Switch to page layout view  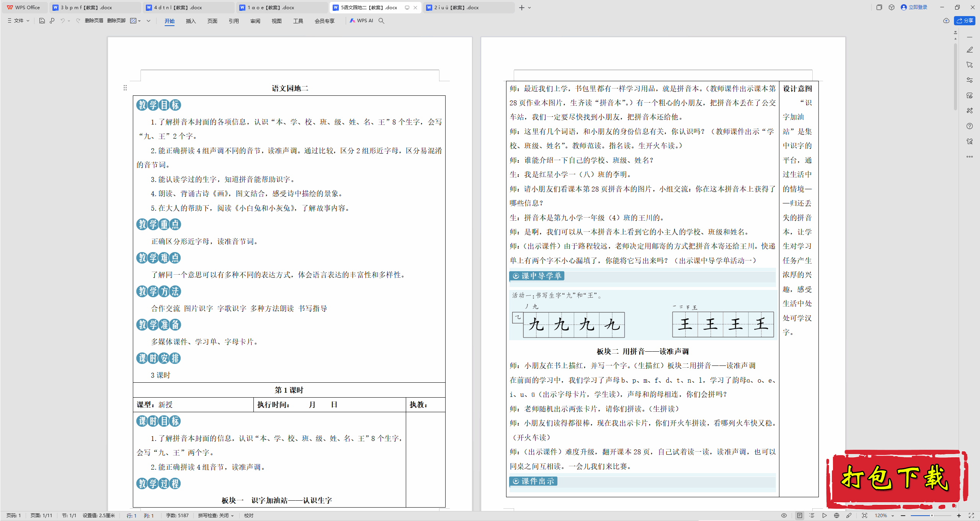[x=800, y=516]
